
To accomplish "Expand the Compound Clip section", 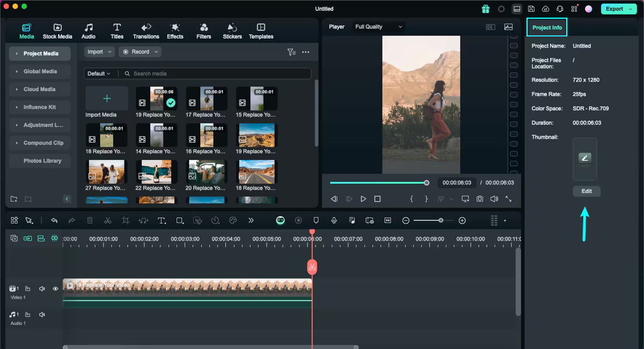I will (x=40, y=143).
